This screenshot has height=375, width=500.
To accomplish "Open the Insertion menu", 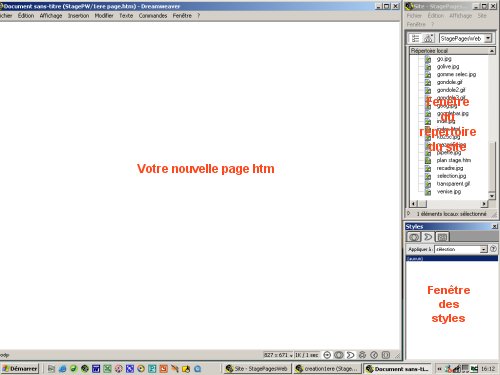I will tap(78, 16).
